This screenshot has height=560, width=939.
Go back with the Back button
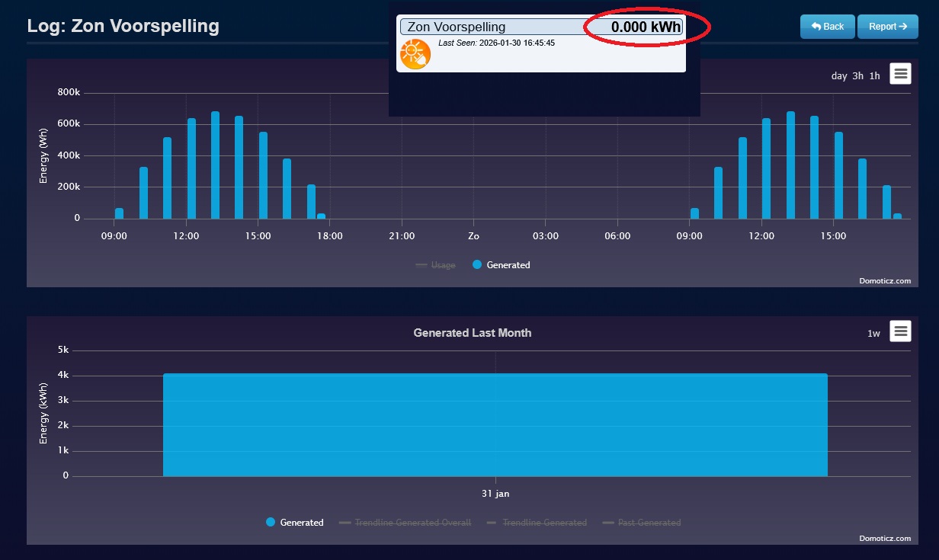pos(827,27)
